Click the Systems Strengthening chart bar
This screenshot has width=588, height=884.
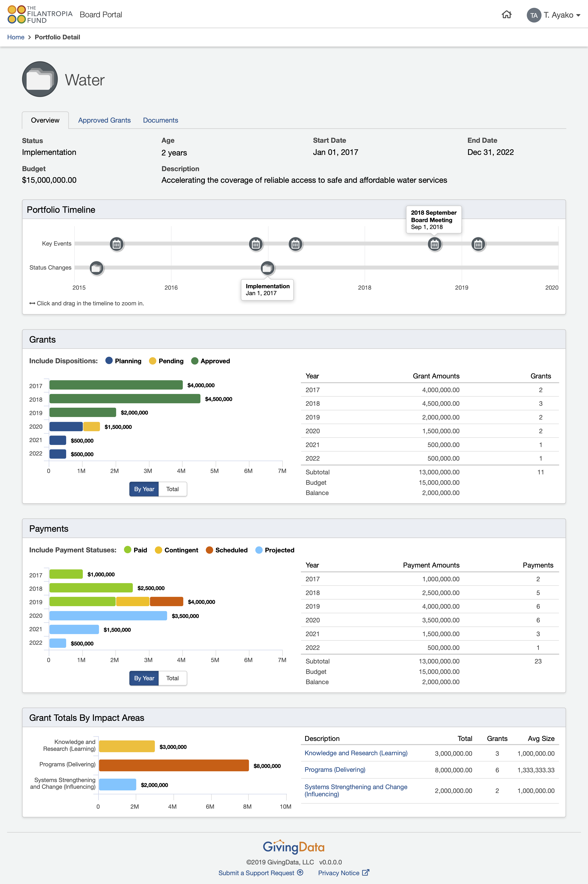coord(117,784)
